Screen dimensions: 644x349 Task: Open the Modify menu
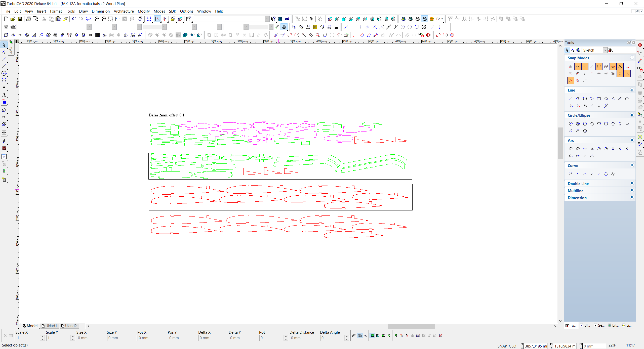coord(144,11)
